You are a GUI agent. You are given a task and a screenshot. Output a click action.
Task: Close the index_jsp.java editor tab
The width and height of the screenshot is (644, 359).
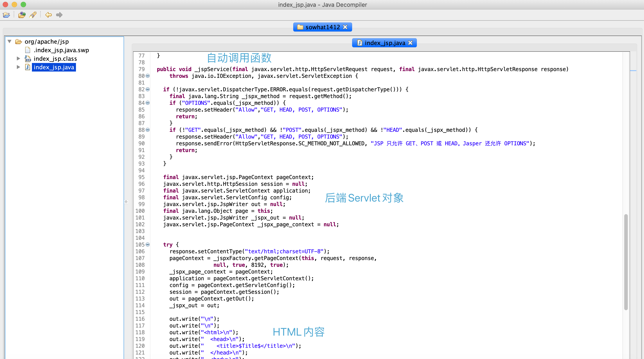point(410,43)
